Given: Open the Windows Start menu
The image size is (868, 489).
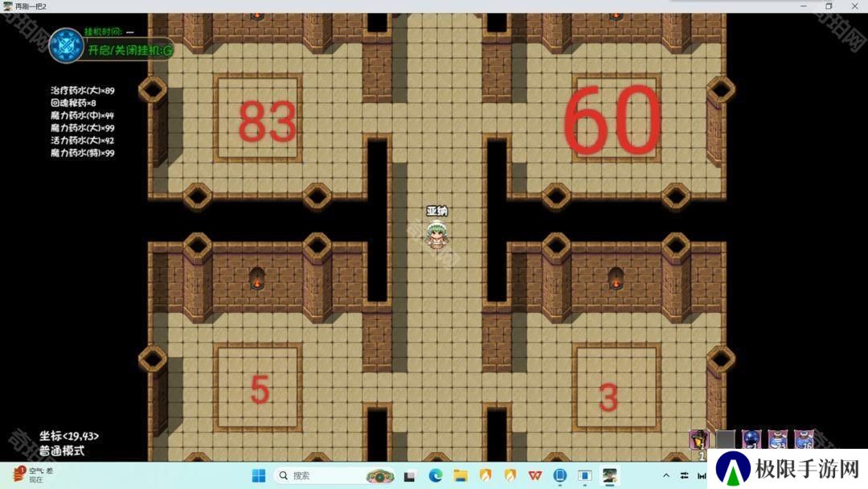Looking at the screenshot, I should (x=259, y=475).
